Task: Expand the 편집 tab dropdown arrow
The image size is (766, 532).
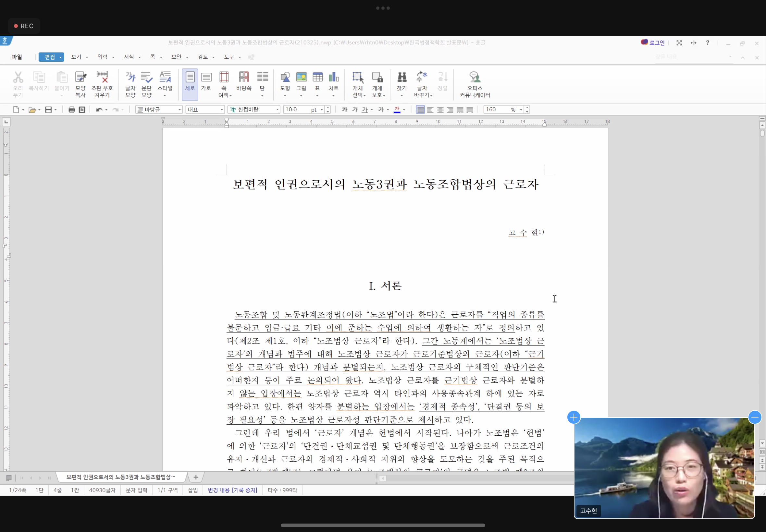Action: click(60, 57)
